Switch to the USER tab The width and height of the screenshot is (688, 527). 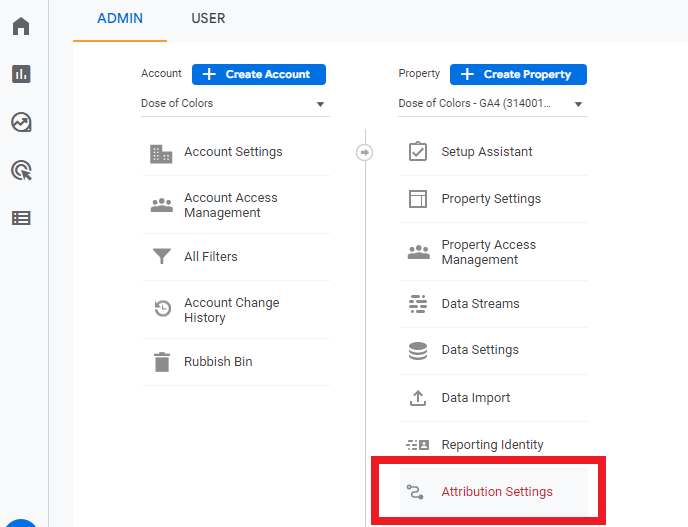coord(208,18)
